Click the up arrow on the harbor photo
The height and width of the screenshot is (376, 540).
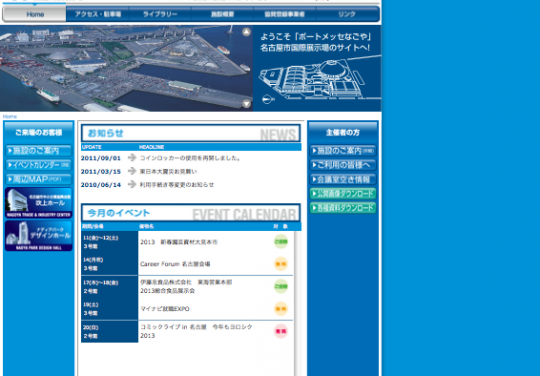pyautogui.click(x=246, y=32)
